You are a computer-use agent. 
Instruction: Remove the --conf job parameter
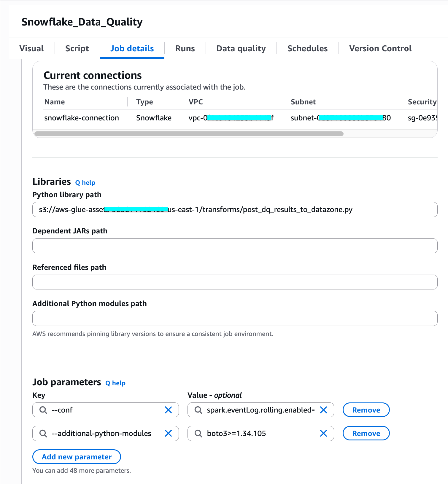(x=366, y=410)
